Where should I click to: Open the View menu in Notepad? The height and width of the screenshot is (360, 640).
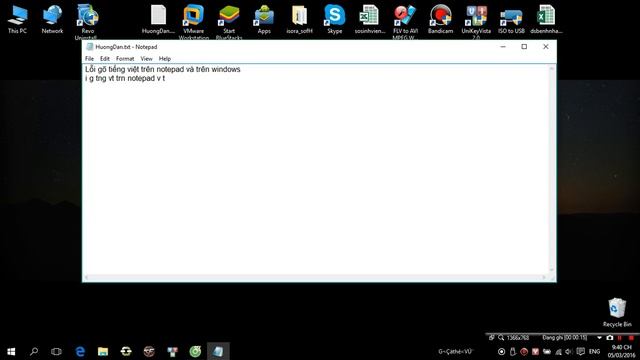(x=146, y=59)
